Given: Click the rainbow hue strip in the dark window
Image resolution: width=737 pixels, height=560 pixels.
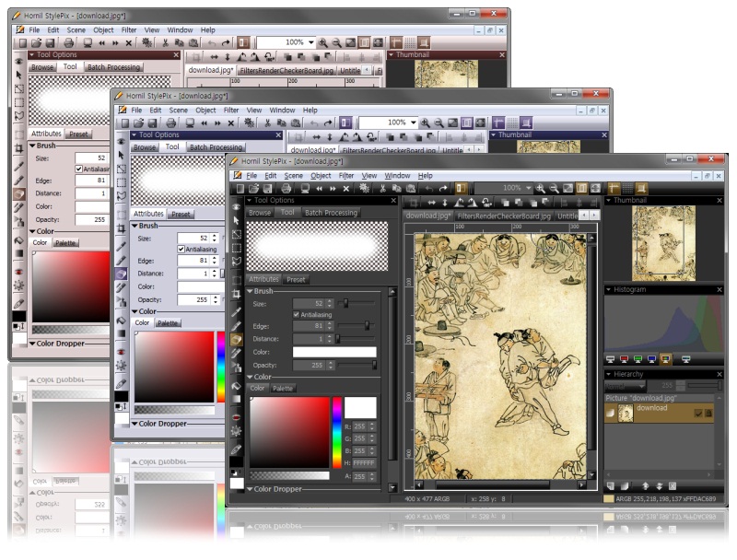Looking at the screenshot, I should click(337, 432).
